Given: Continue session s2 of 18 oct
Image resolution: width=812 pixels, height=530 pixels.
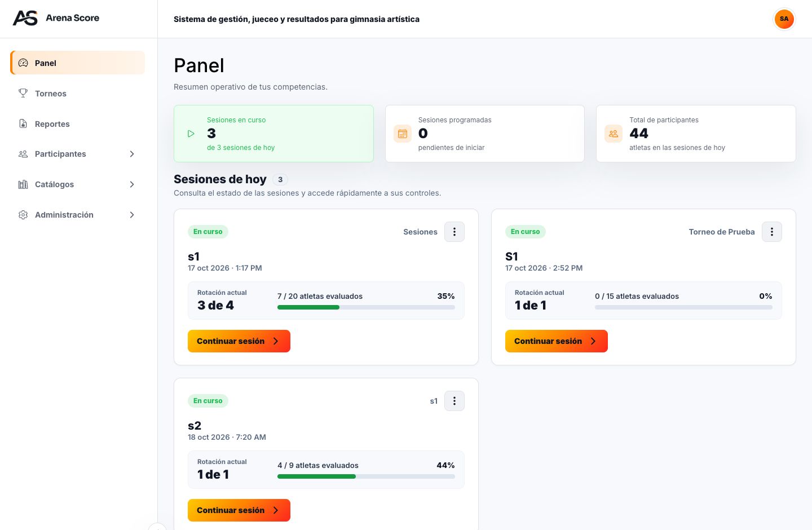Looking at the screenshot, I should point(239,510).
